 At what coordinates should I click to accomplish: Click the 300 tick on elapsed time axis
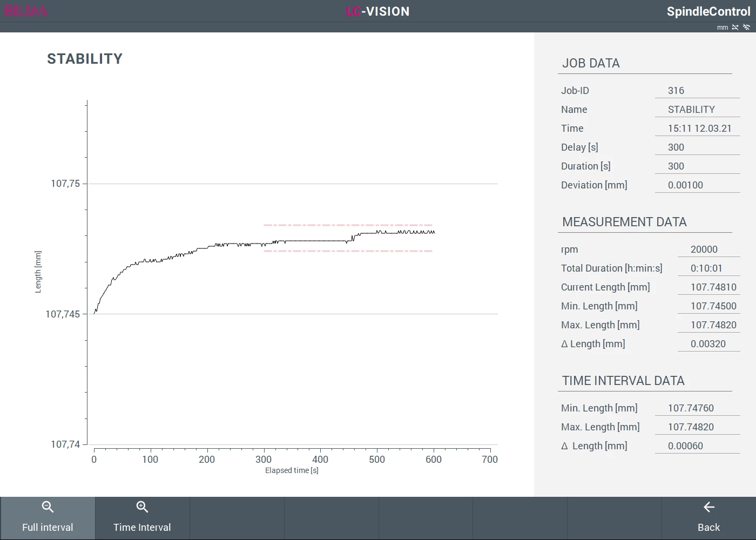[x=264, y=459]
